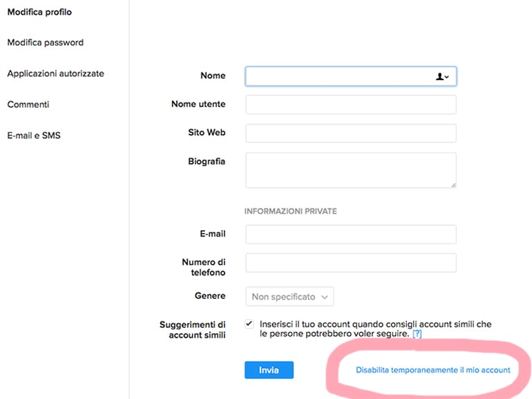532x399 pixels.
Task: Click inside the Biografia text area
Action: pos(350,169)
